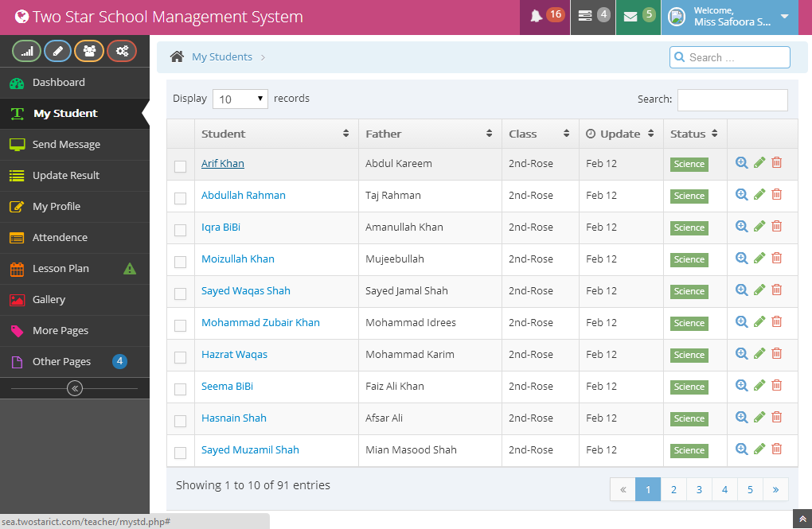Click the Science status label for Seema BiBi
812x529 pixels.
[x=689, y=387]
